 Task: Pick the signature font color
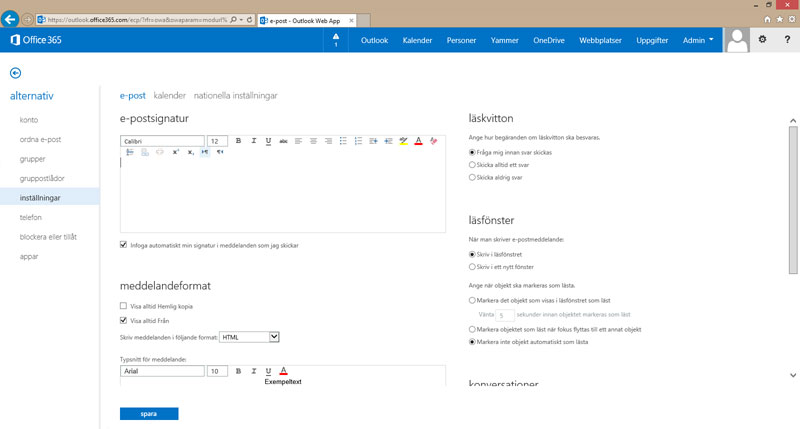tap(418, 141)
